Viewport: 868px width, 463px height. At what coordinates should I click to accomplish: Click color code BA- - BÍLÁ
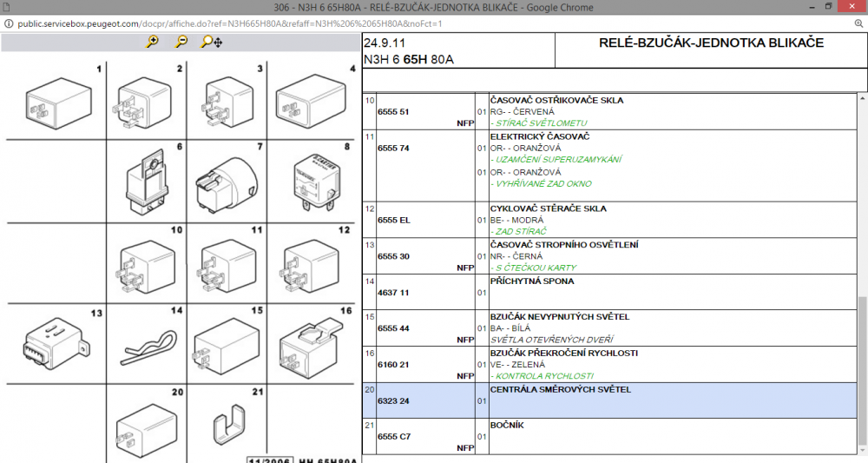tap(510, 328)
